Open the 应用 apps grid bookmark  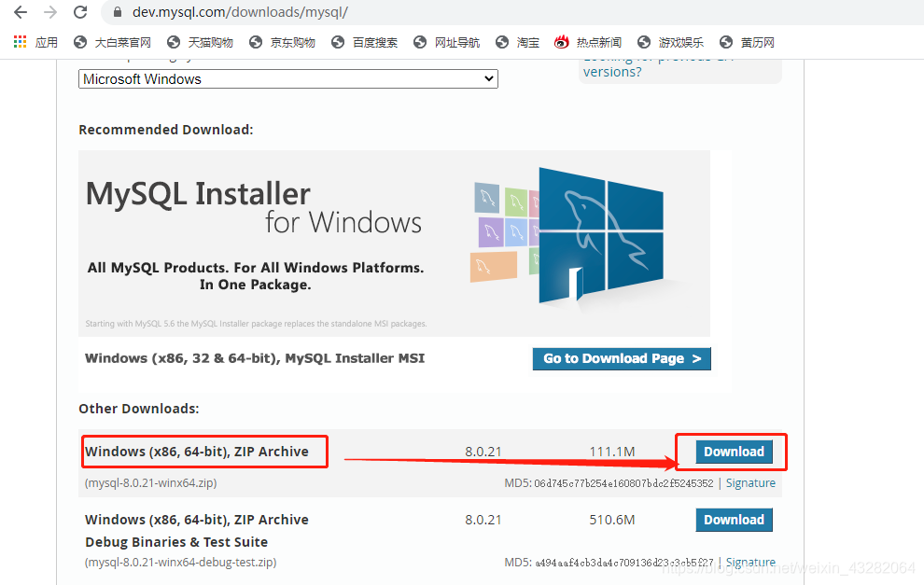[x=35, y=42]
